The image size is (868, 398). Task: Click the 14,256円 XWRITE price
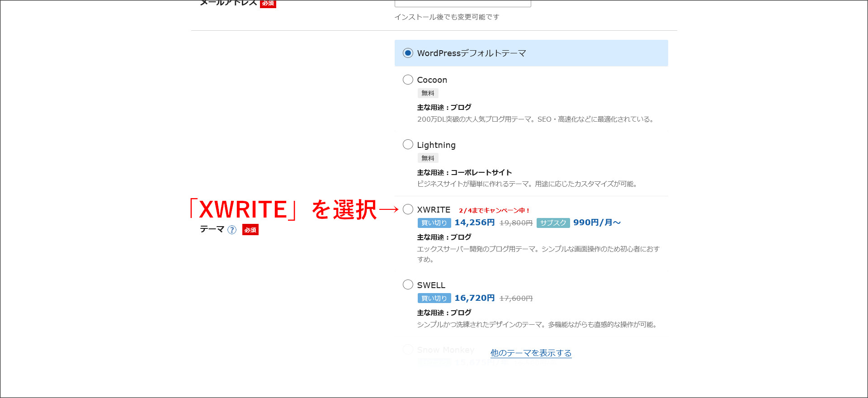click(x=475, y=223)
